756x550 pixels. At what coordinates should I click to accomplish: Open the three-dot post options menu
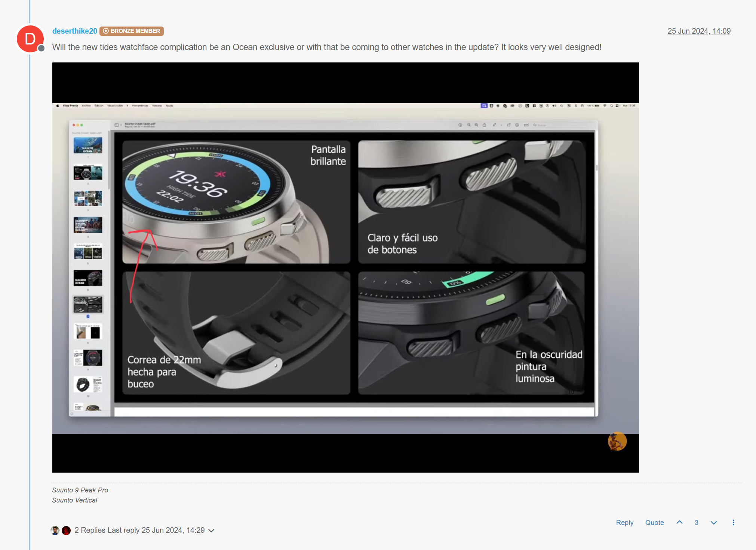[733, 522]
